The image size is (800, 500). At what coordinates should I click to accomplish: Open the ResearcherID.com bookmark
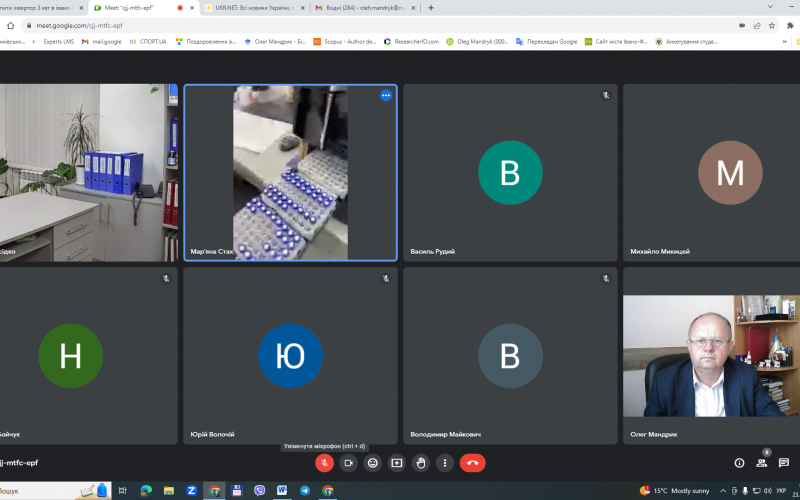tap(411, 42)
